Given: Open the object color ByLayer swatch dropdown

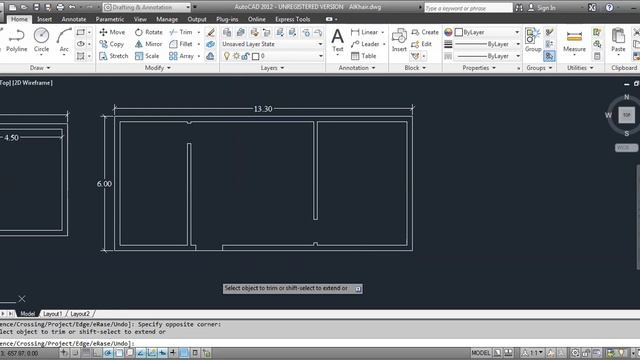Looking at the screenshot, I should (487, 32).
